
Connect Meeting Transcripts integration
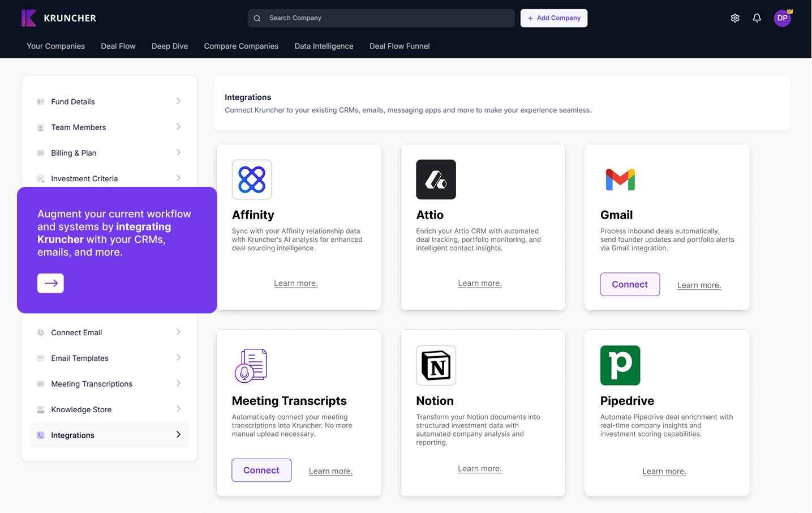(261, 470)
